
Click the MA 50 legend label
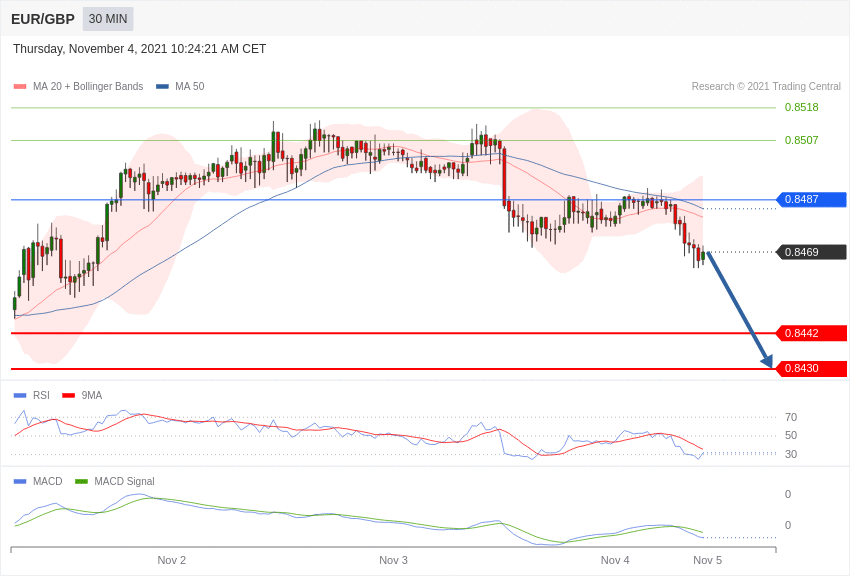(x=190, y=87)
